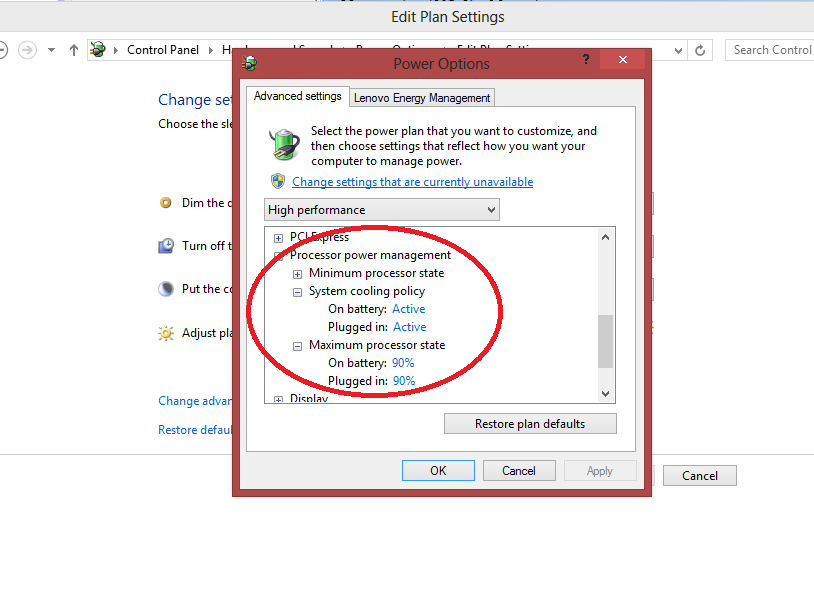814x593 pixels.
Task: Click the Forward navigation arrow in Edit Plan Settings
Action: point(27,50)
